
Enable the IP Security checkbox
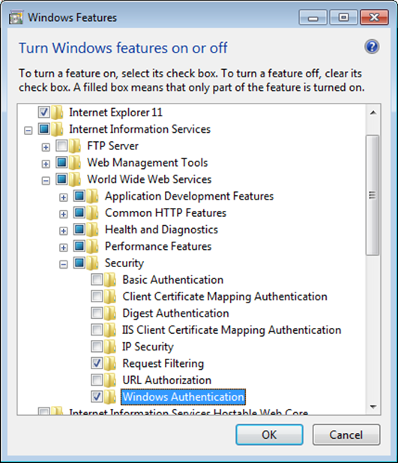click(97, 346)
